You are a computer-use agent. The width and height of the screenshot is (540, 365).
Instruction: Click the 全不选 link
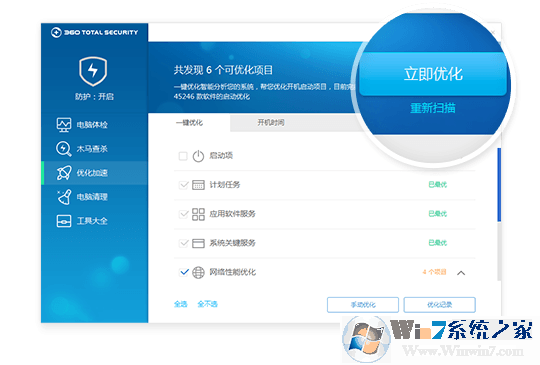click(207, 304)
